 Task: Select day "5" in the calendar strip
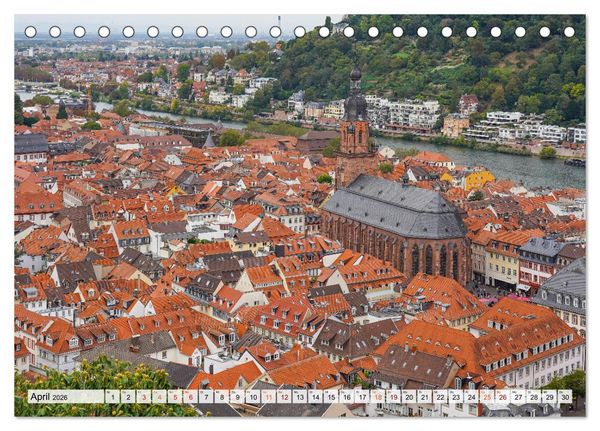[175, 397]
